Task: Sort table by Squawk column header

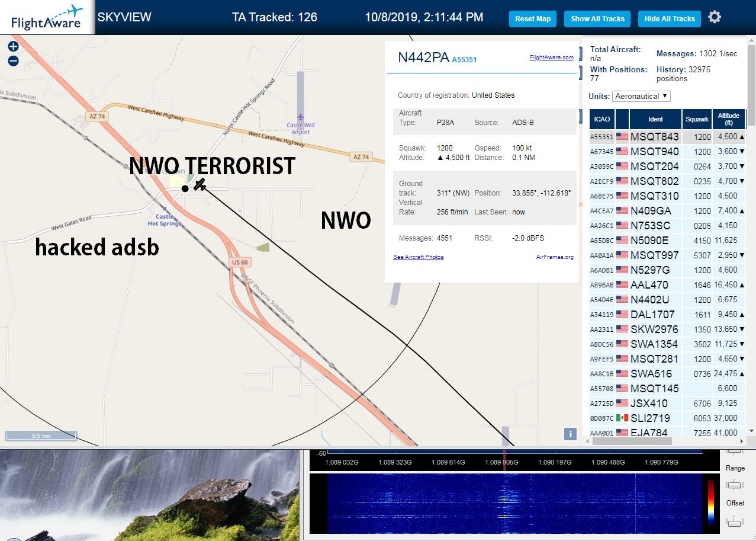Action: click(697, 119)
